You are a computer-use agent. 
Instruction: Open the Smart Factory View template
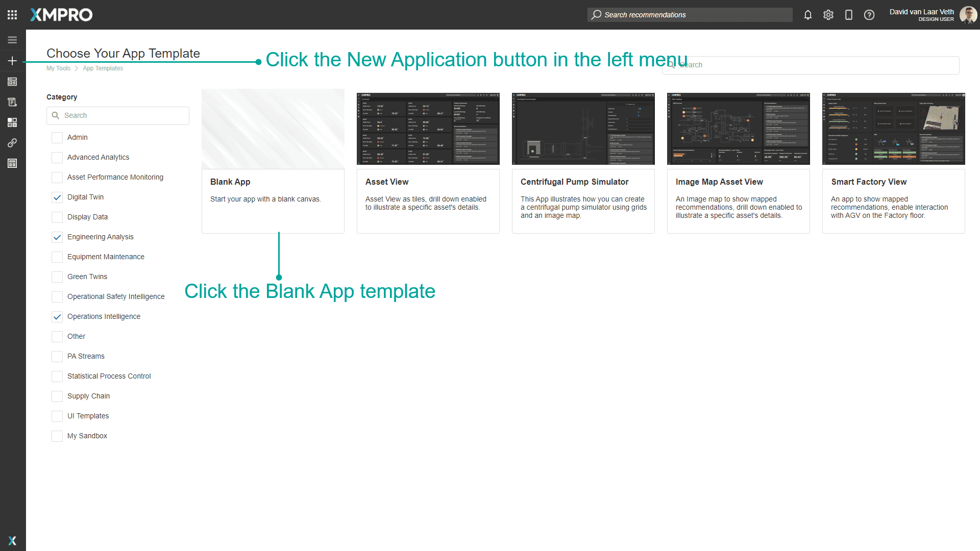click(x=893, y=161)
